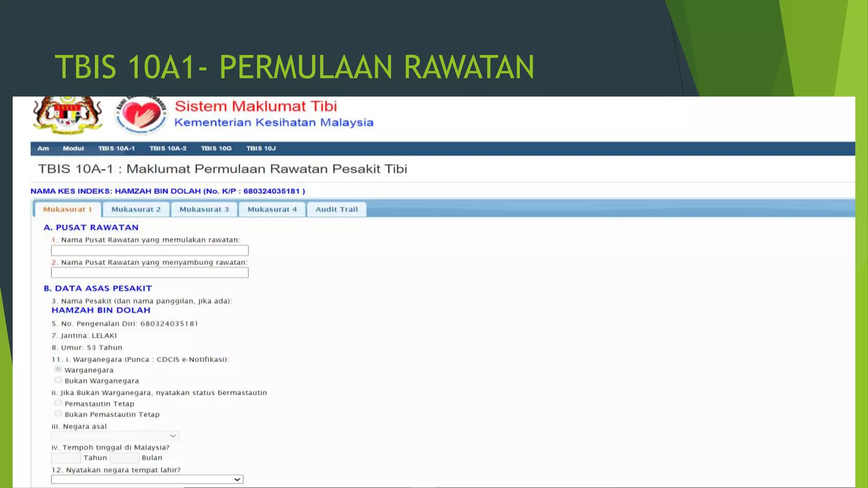Click the Kementerian Kesihatan Malaysia subtitle
Screen dimensions: 868x488
pyautogui.click(x=274, y=122)
